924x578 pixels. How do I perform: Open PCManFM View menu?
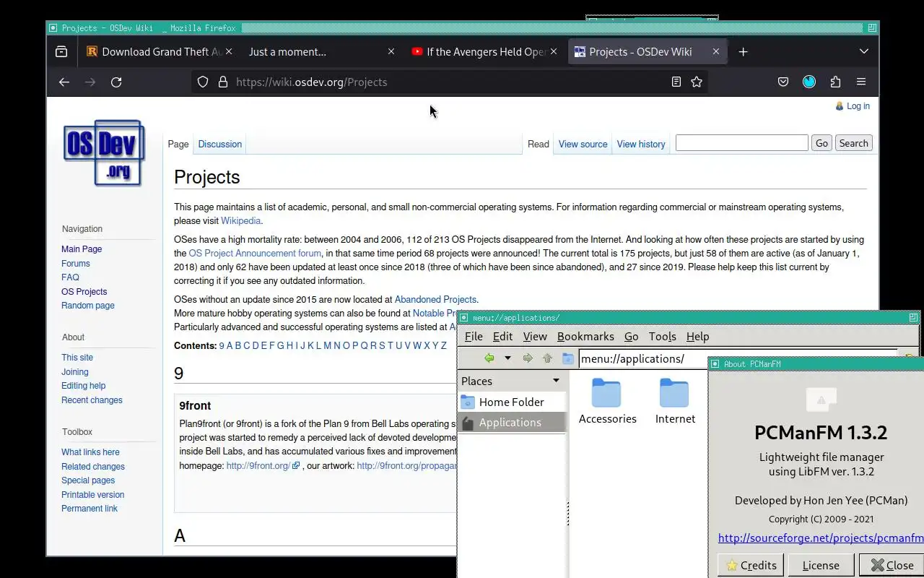[535, 337]
